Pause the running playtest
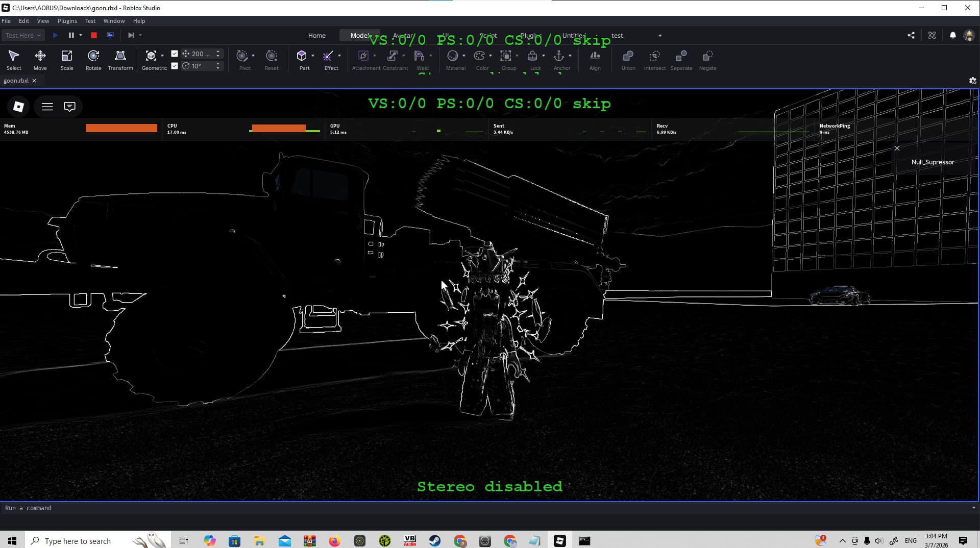Image resolution: width=980 pixels, height=548 pixels. click(x=71, y=35)
